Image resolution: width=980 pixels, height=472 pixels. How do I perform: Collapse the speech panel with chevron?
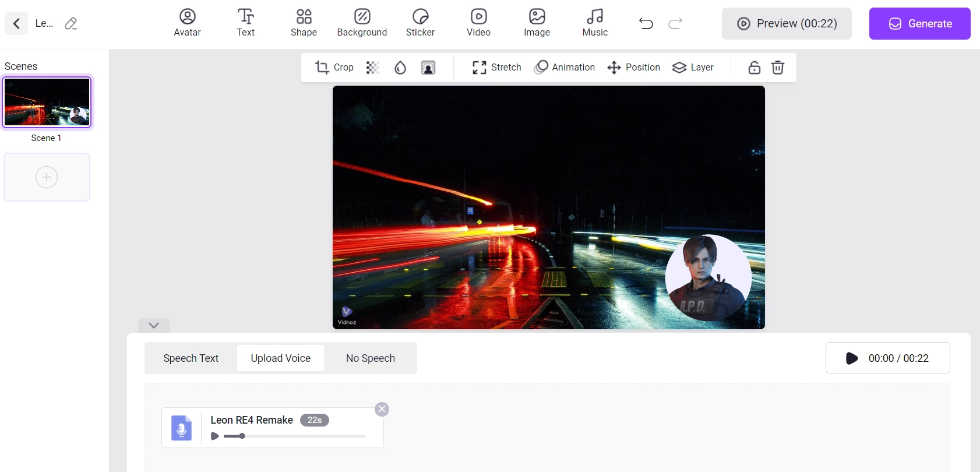[154, 325]
